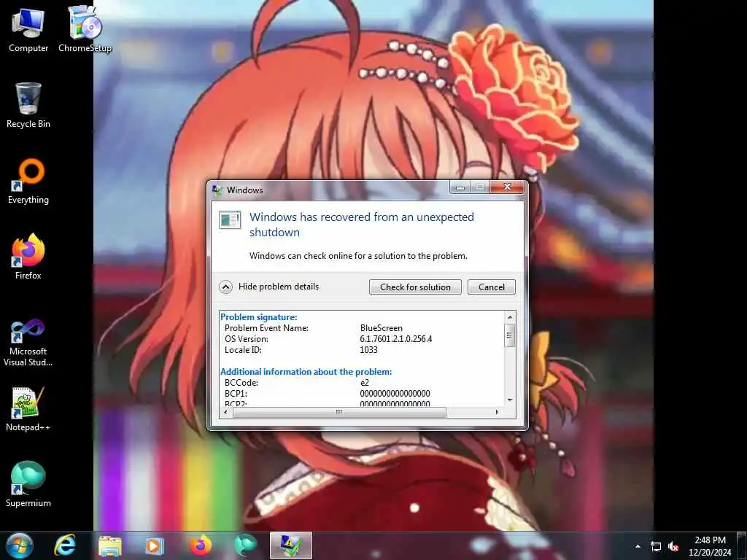Click the muted volume tray icon
Viewport: 747px width, 560px height.
click(x=673, y=546)
